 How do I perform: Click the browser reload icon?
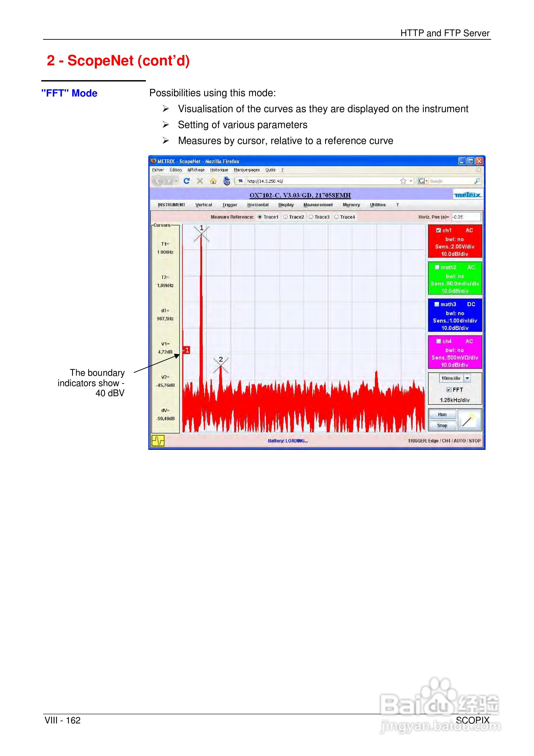[187, 181]
